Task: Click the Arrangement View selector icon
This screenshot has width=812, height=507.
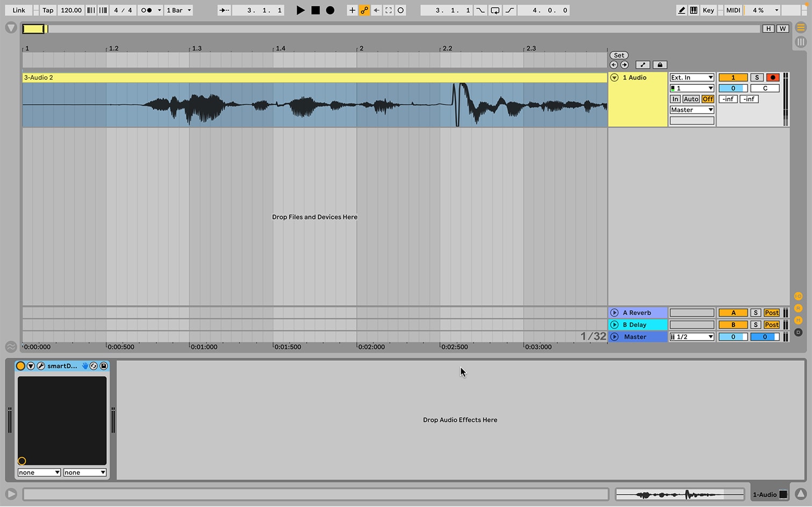Action: tap(801, 27)
